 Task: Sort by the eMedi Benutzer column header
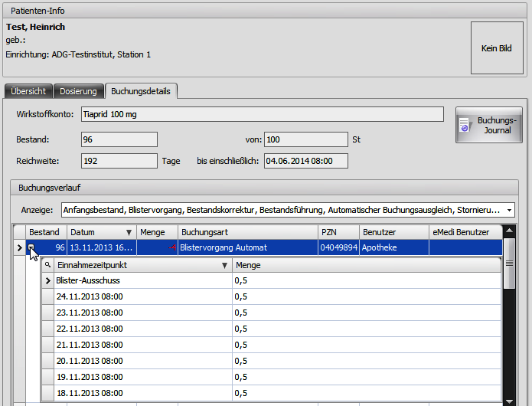pyautogui.click(x=465, y=232)
